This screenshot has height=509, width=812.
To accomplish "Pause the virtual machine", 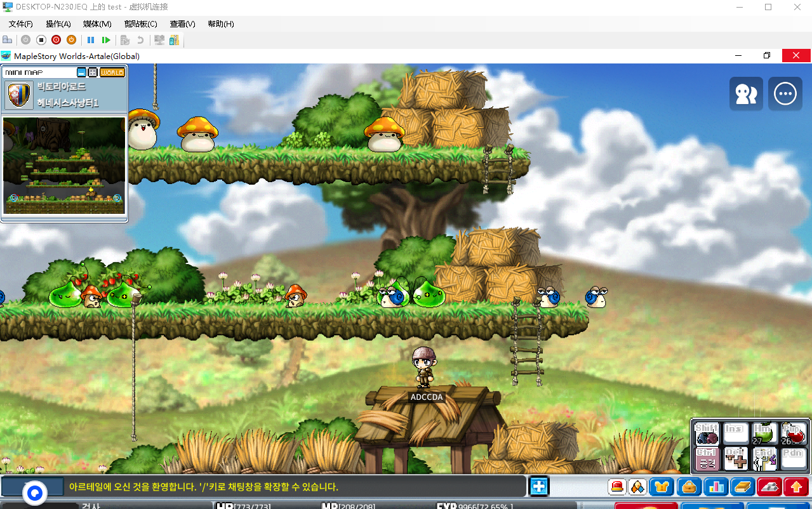I will tap(91, 40).
